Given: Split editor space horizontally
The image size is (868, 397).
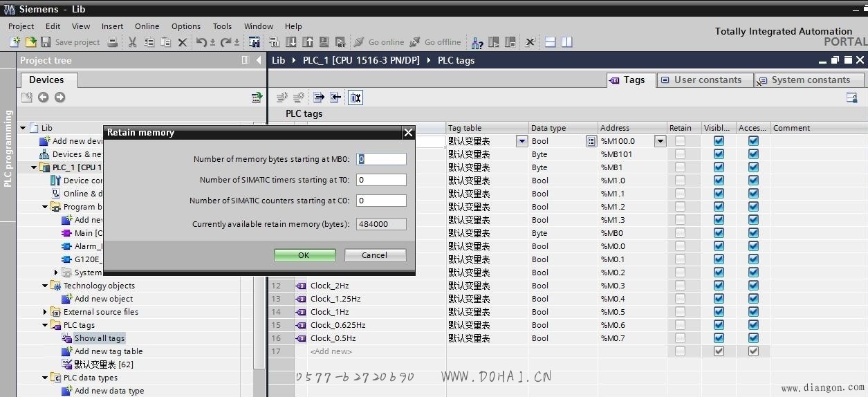Looking at the screenshot, I should (551, 42).
